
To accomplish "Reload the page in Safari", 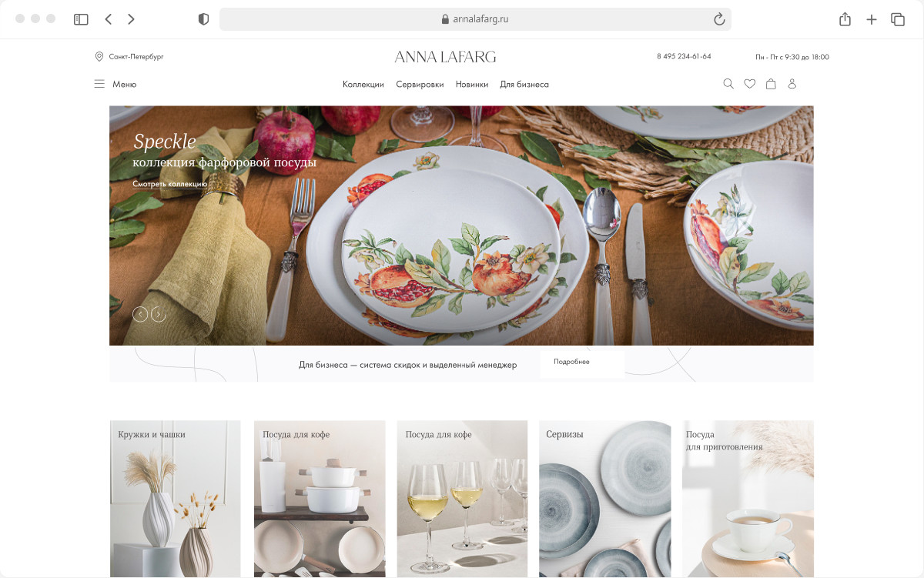I will [x=719, y=19].
